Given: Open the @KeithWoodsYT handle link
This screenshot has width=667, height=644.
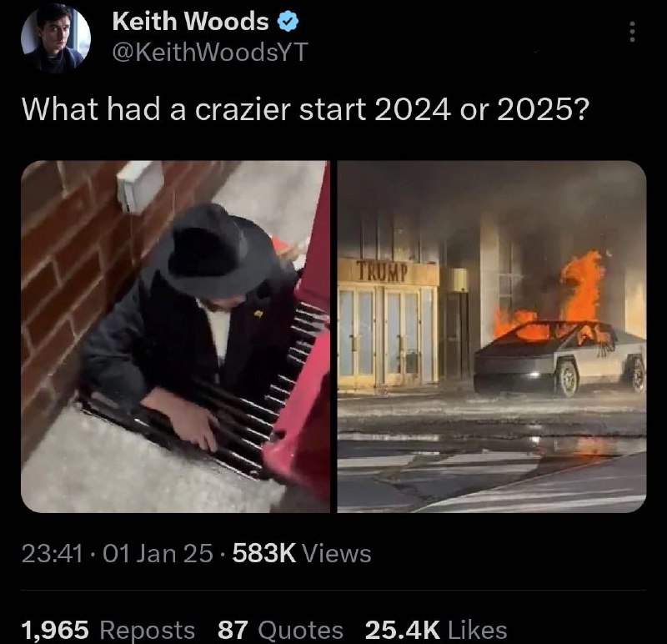Looking at the screenshot, I should [209, 52].
